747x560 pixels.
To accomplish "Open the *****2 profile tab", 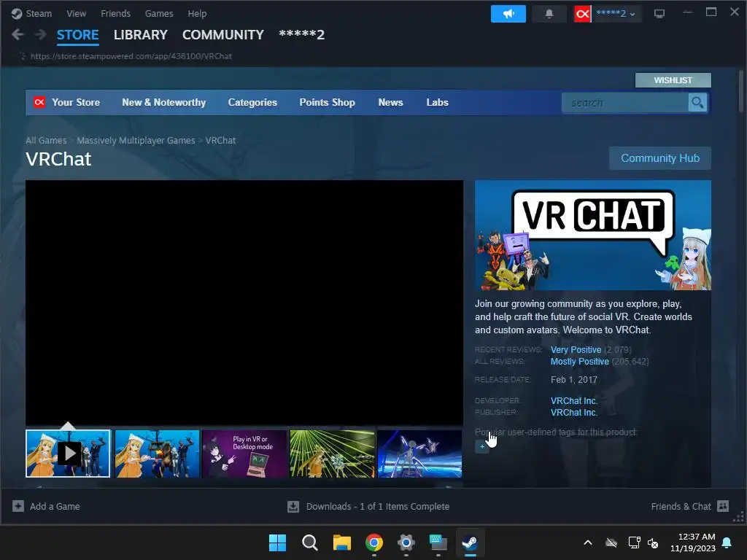I will pos(301,35).
